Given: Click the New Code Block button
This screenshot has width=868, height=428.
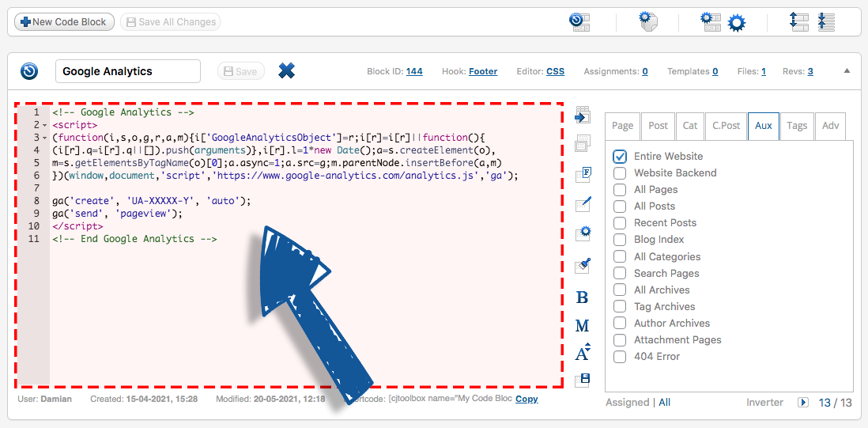Looking at the screenshot, I should [x=64, y=22].
